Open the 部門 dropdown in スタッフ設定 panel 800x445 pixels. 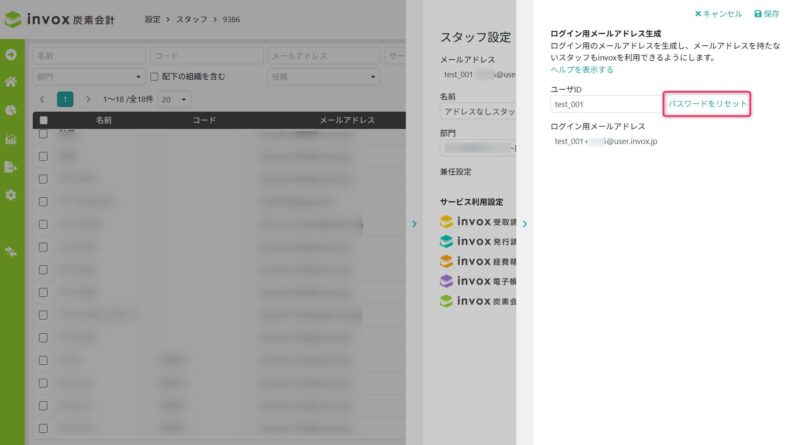tap(478, 148)
